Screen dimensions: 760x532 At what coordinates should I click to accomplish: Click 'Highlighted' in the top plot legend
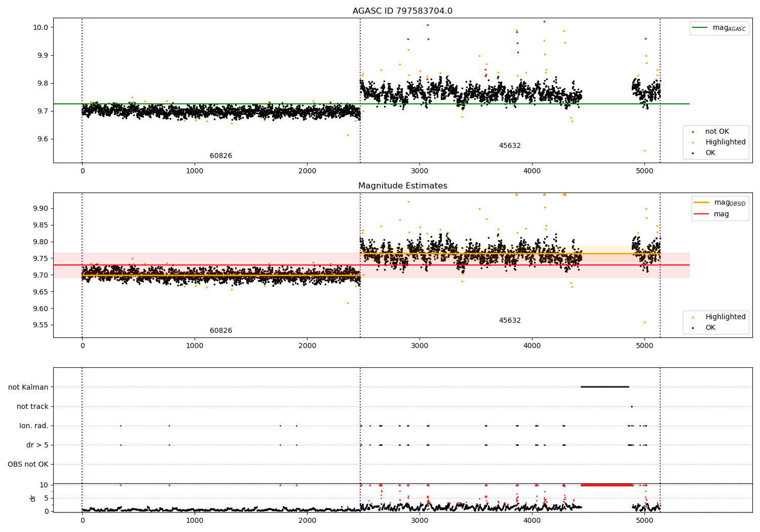(x=718, y=142)
